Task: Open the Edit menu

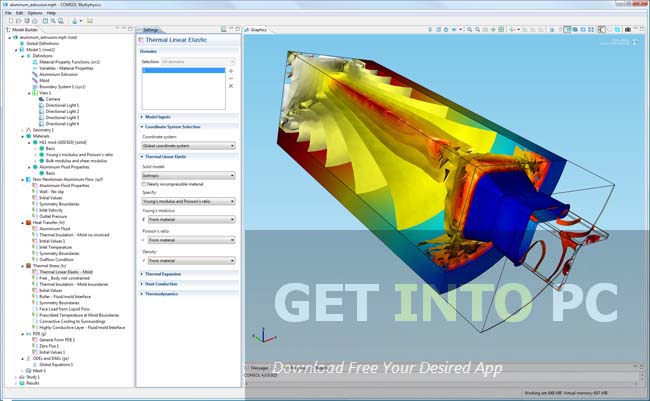Action: tap(19, 13)
